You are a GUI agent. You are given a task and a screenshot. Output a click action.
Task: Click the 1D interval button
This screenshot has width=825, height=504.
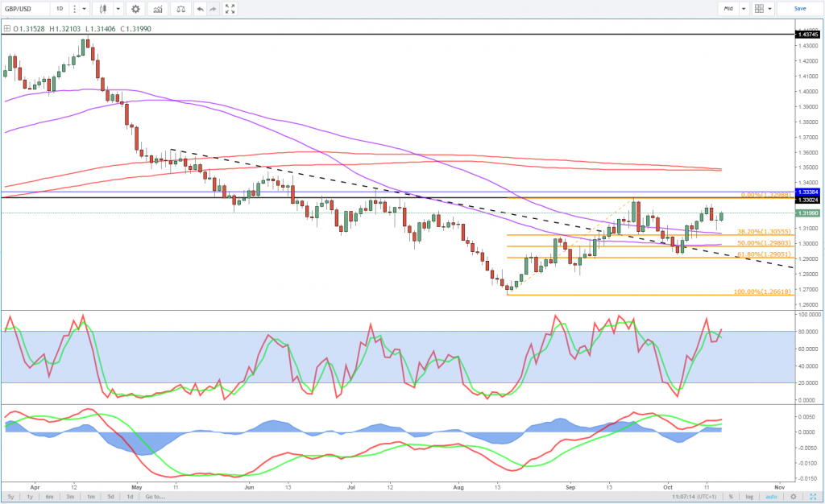click(60, 9)
